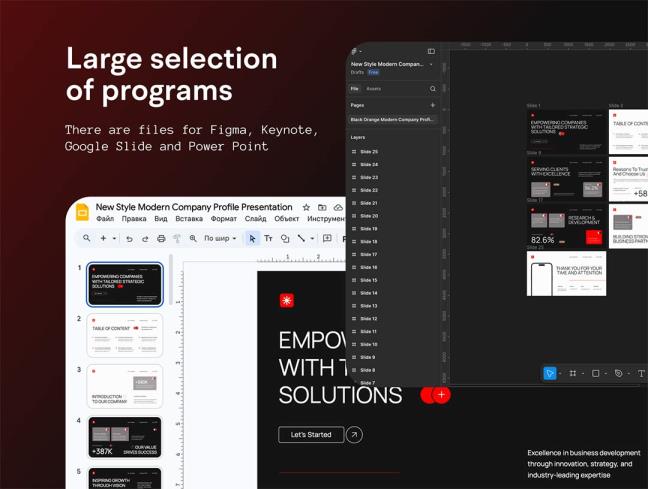Viewport: 648px width, 489px height.
Task: Select the Frame tool in Figma toolbar
Action: 572,373
